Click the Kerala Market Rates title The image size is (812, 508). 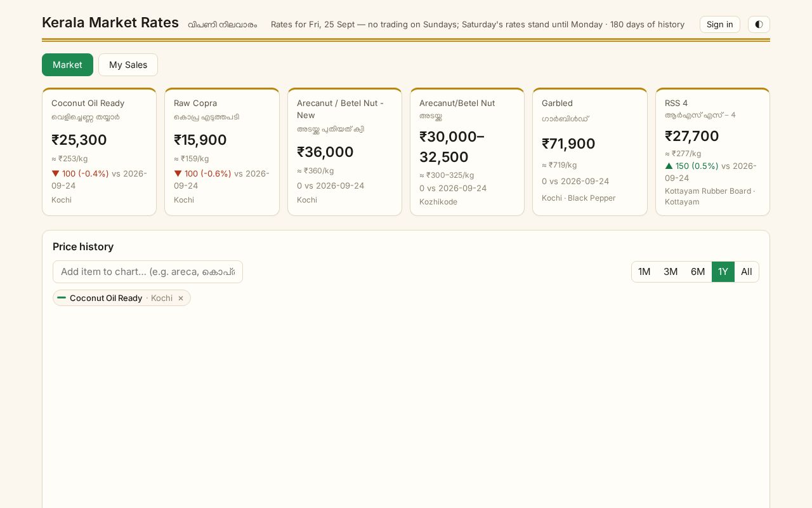(x=110, y=23)
